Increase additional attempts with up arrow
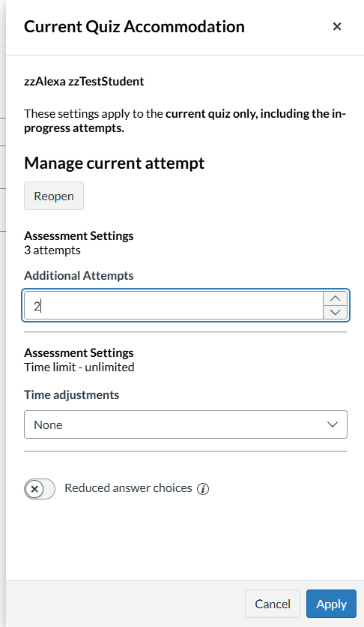The image size is (364, 627). 336,298
